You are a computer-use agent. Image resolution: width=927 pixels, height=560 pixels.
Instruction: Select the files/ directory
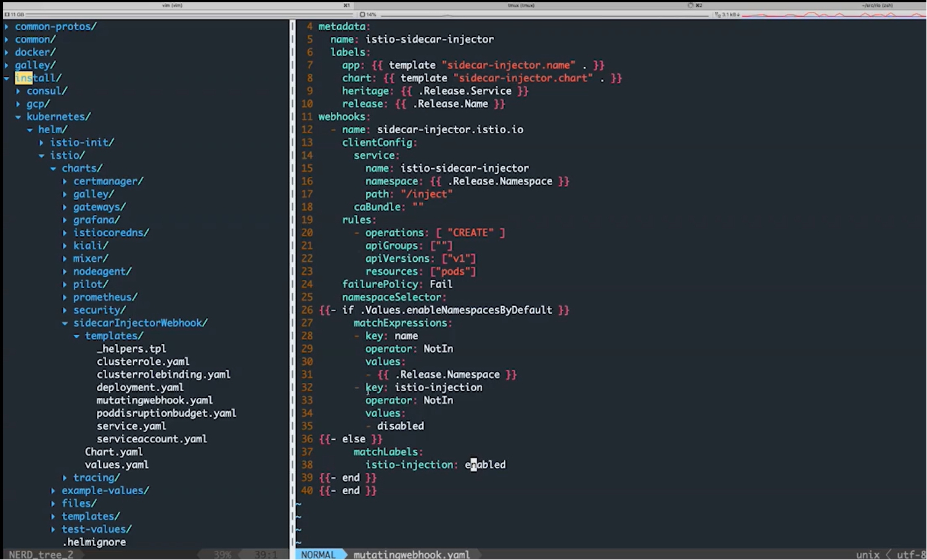click(x=79, y=504)
